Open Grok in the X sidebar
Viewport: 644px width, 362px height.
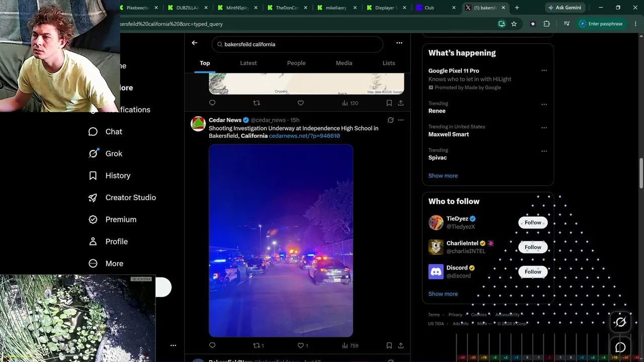[x=105, y=154]
